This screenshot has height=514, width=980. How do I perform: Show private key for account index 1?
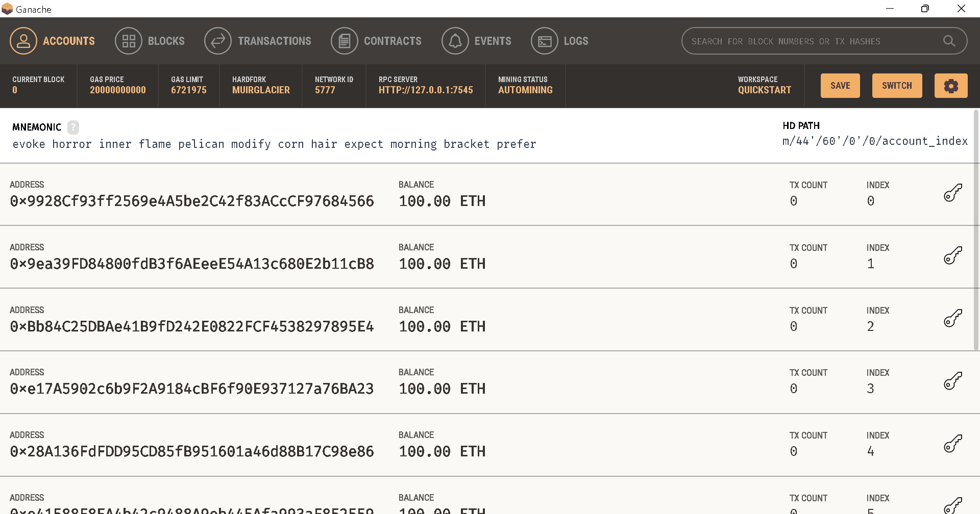(952, 255)
